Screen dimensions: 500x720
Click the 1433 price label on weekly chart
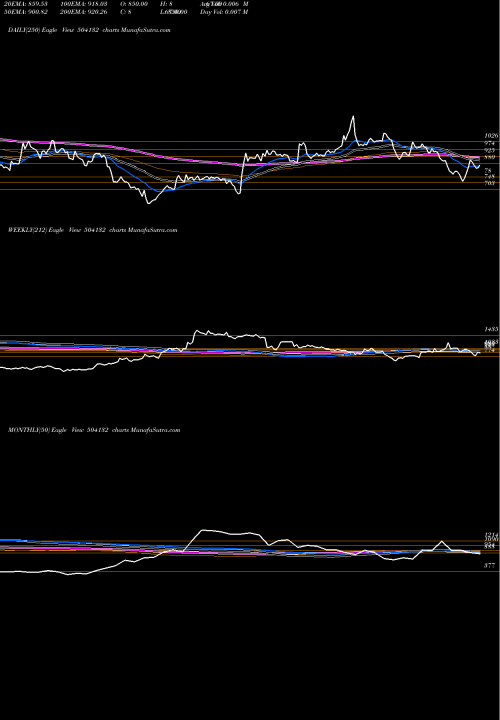[x=491, y=330]
